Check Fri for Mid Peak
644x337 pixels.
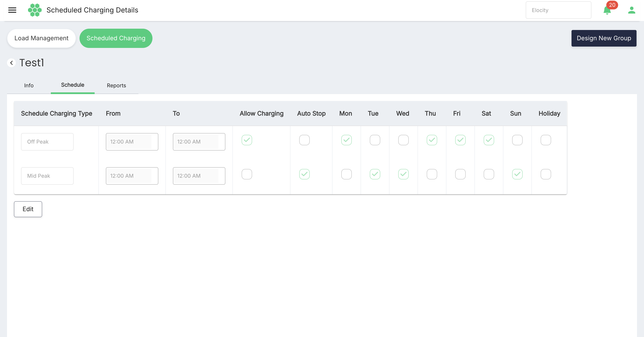460,174
